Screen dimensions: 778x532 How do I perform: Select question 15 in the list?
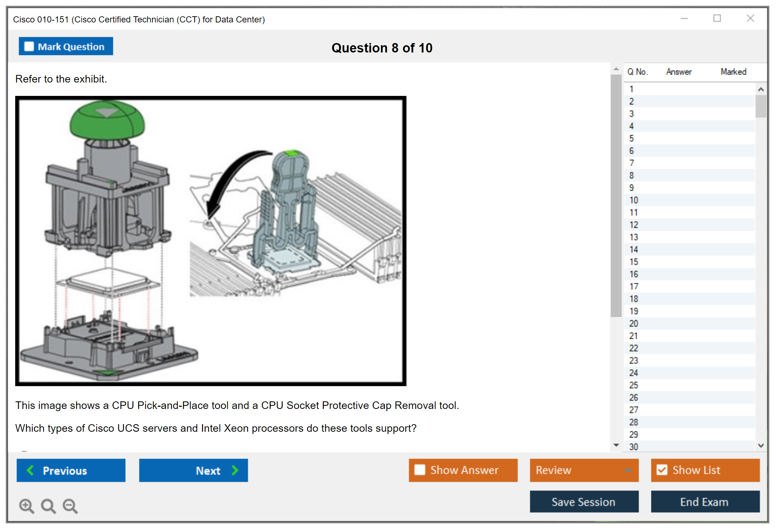[634, 262]
